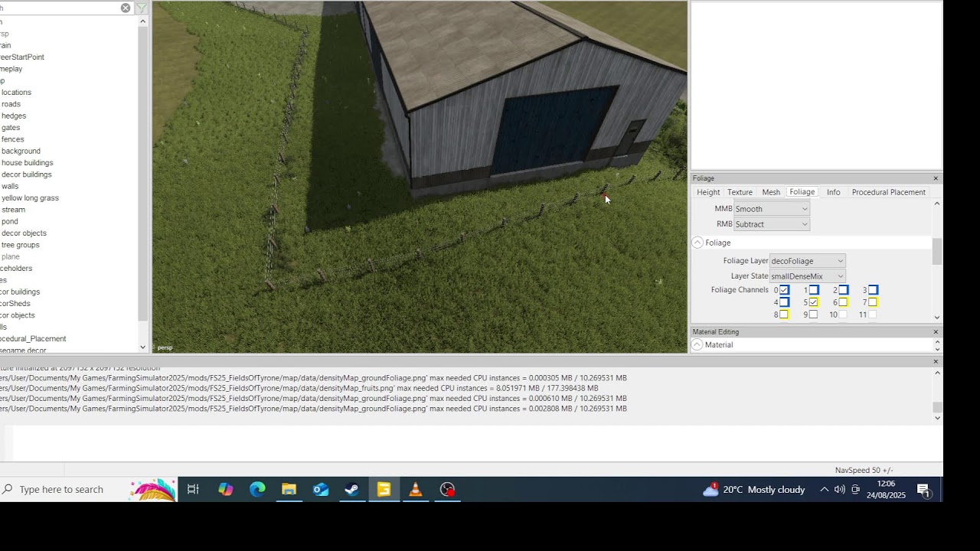Screen dimensions: 980x551
Task: Open File Explorer from taskbar
Action: (289, 489)
